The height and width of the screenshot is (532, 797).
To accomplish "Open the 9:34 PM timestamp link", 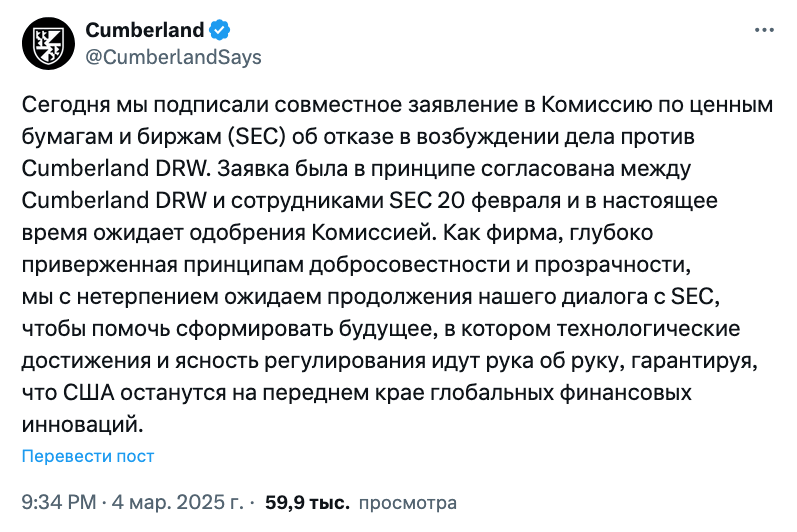I will pos(59,502).
